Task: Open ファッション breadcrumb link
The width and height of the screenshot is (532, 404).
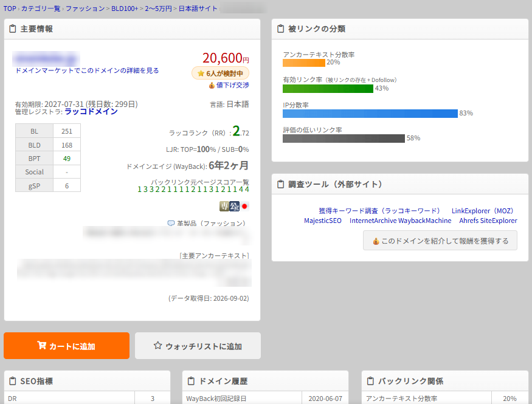Action: click(x=85, y=9)
